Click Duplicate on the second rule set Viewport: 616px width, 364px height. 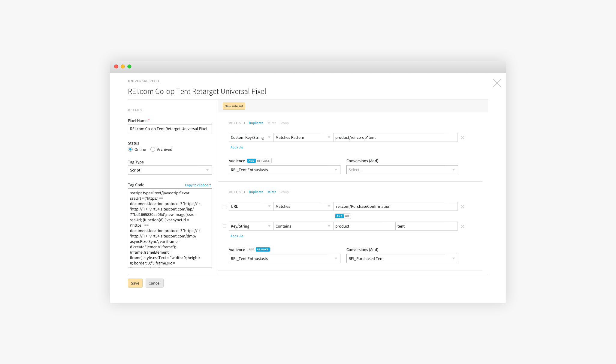(x=256, y=192)
